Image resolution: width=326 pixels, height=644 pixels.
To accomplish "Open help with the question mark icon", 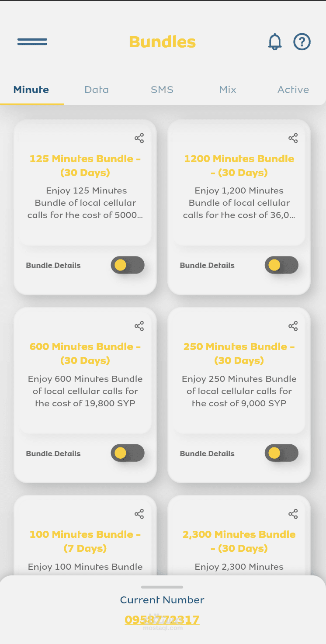I will click(302, 42).
